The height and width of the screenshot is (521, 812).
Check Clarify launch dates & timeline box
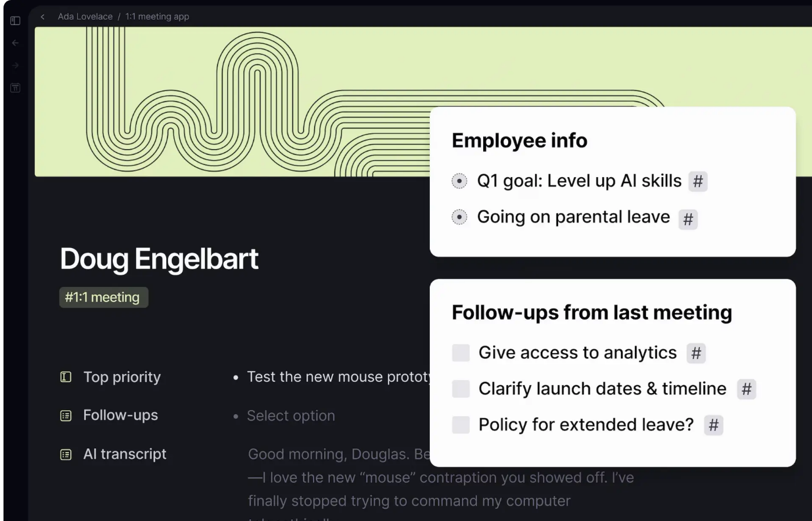[x=461, y=389]
